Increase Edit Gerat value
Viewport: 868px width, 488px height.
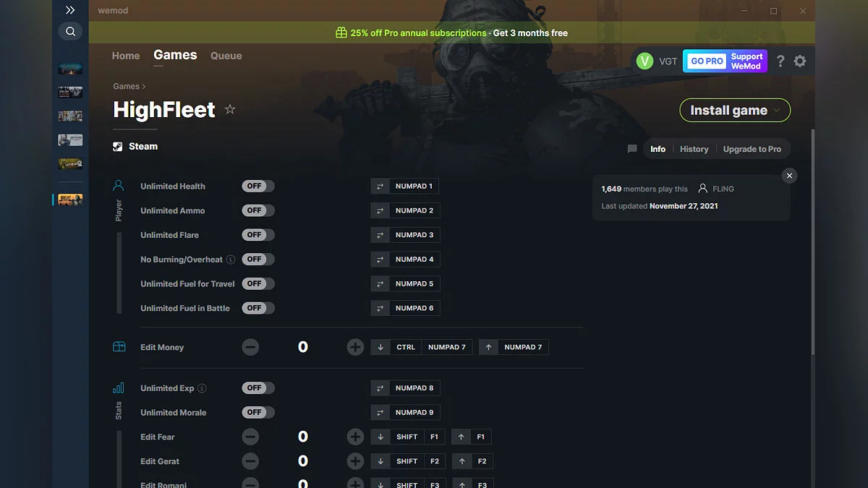[355, 461]
